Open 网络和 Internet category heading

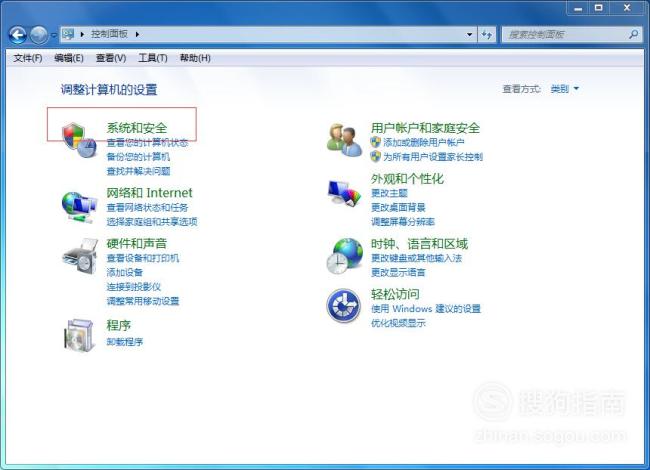[149, 193]
